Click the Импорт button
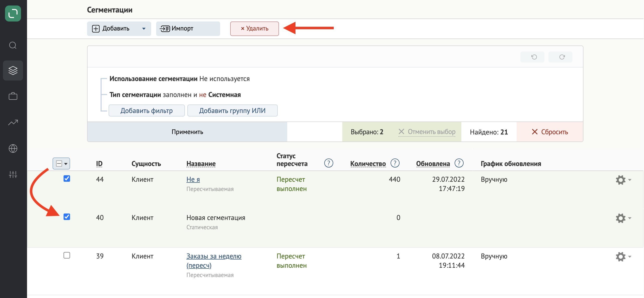The image size is (644, 298). click(188, 28)
